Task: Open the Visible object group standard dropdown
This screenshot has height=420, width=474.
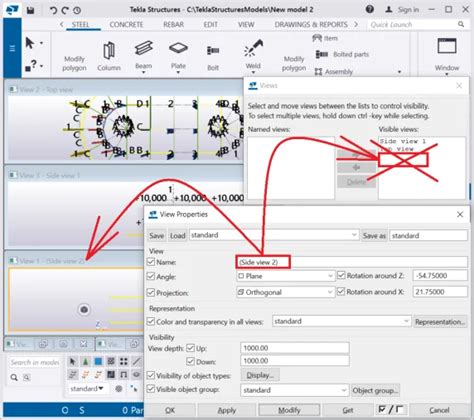Action: pyautogui.click(x=294, y=390)
